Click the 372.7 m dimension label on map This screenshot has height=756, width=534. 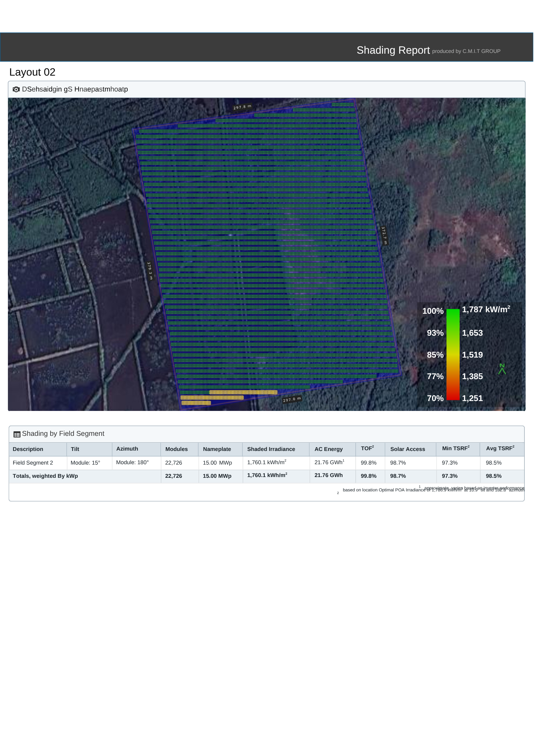pos(384,235)
